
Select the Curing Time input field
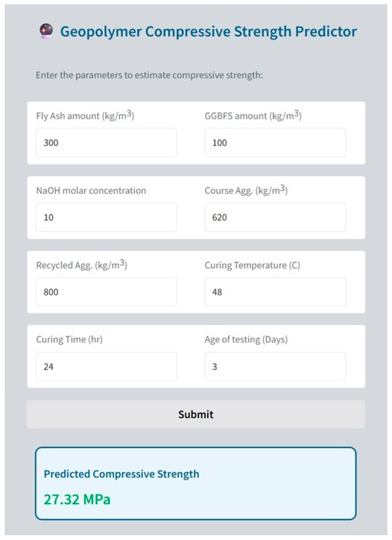106,366
